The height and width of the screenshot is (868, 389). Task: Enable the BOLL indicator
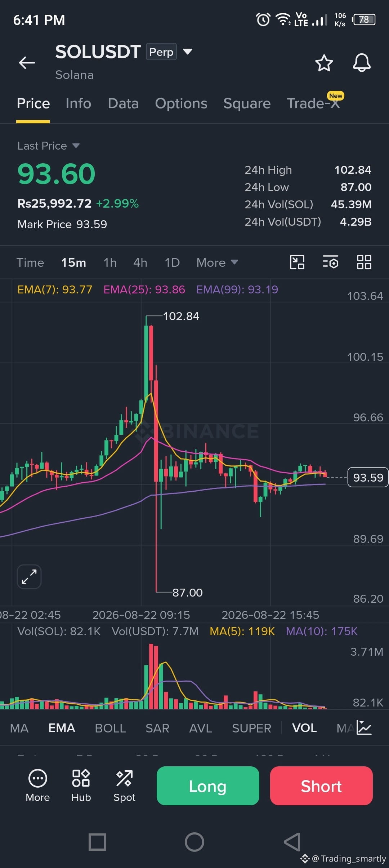pos(110,728)
